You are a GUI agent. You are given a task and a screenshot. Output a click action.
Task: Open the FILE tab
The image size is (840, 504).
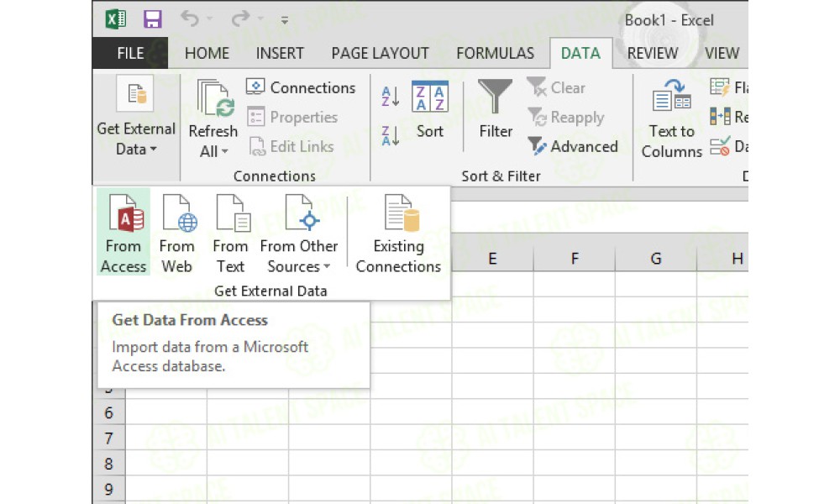pos(130,53)
